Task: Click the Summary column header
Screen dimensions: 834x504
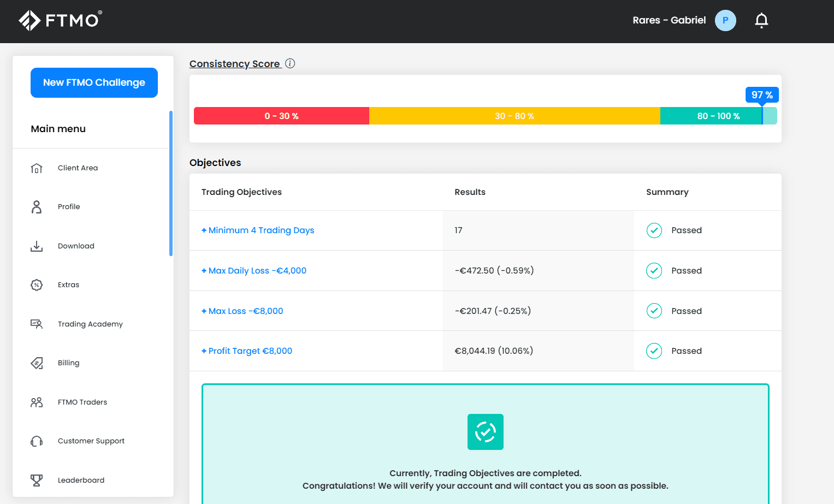Action: click(667, 192)
